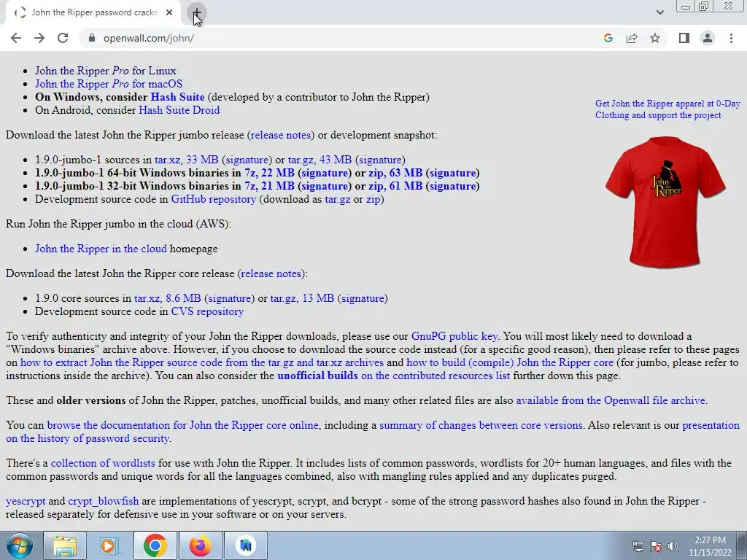
Task: Click the browser back arrow
Action: (x=16, y=38)
